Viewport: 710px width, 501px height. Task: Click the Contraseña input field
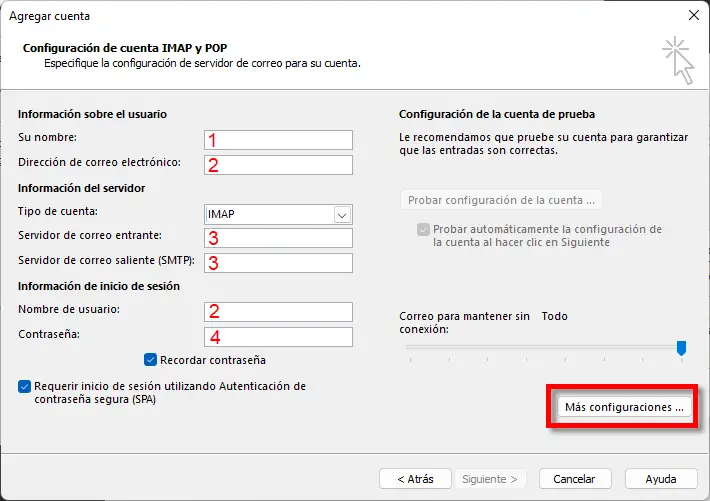coord(278,337)
